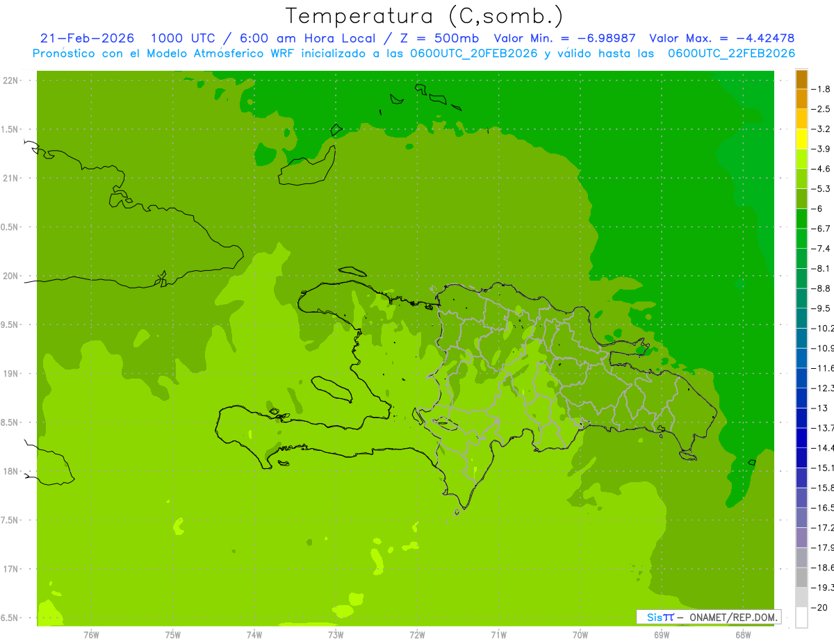This screenshot has width=834, height=644.
Task: Click the '-9.5' colorbar label
Action: [822, 308]
